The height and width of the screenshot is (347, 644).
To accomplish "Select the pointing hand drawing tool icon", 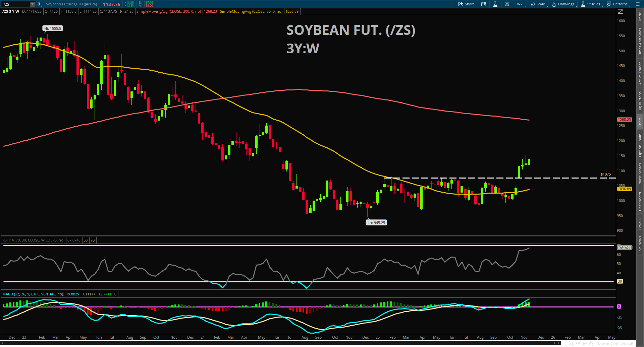I will [591, 343].
